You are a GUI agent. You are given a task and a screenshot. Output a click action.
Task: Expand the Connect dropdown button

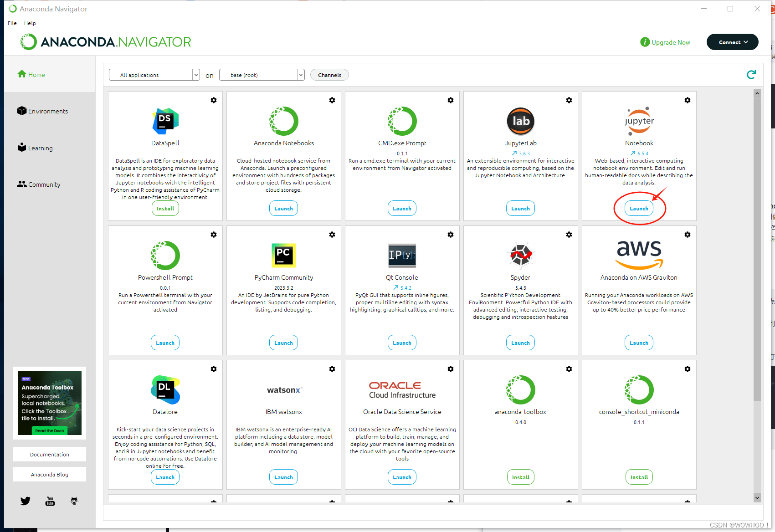[x=733, y=42]
